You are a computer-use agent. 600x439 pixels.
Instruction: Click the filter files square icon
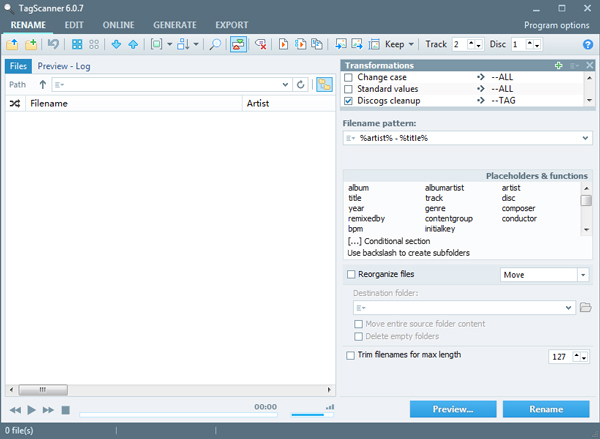(x=156, y=44)
